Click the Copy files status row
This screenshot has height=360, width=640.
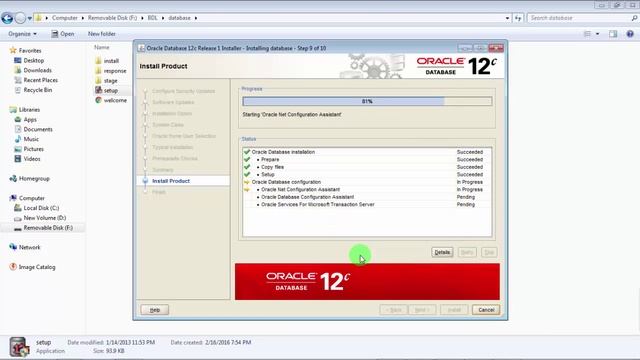pyautogui.click(x=367, y=167)
